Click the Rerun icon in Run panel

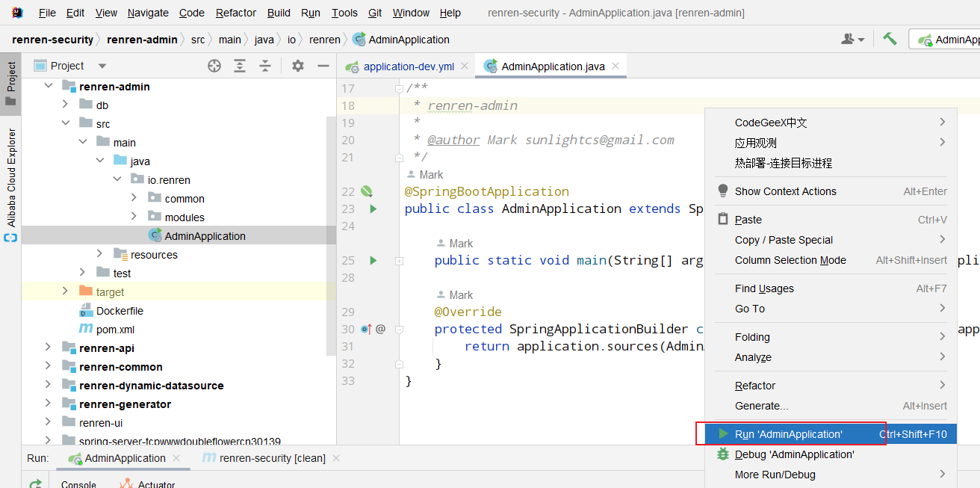tap(35, 484)
